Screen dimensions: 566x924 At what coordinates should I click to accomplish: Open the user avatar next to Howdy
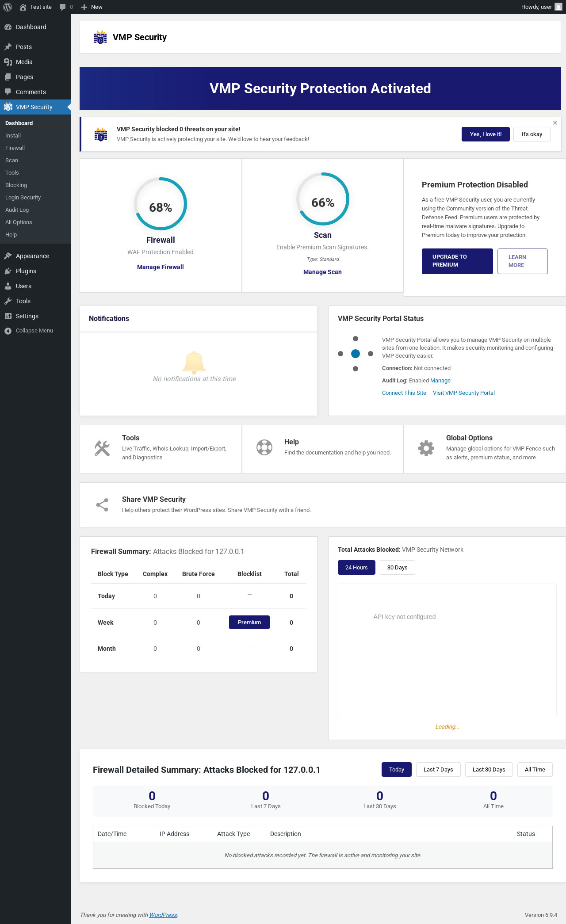558,7
